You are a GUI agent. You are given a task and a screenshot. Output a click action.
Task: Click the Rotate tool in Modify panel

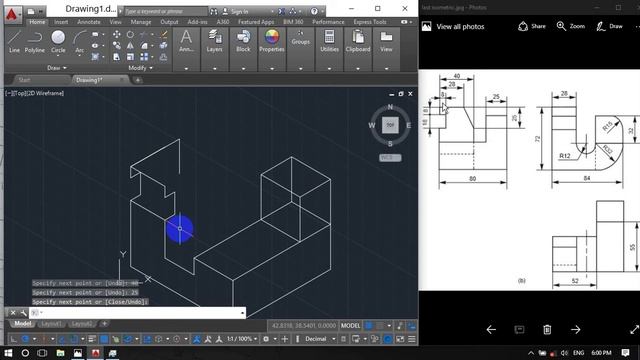[x=130, y=35]
